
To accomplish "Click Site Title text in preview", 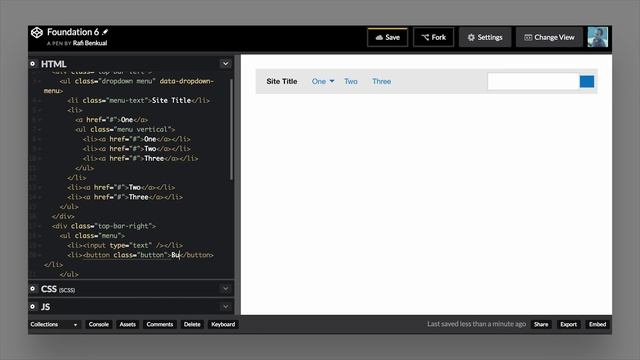I will 282,81.
